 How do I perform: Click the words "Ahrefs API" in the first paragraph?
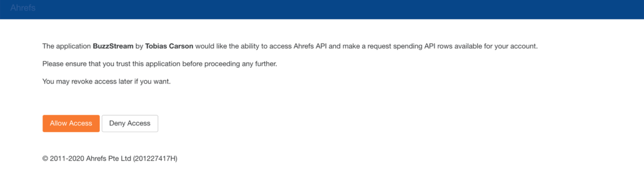[310, 46]
